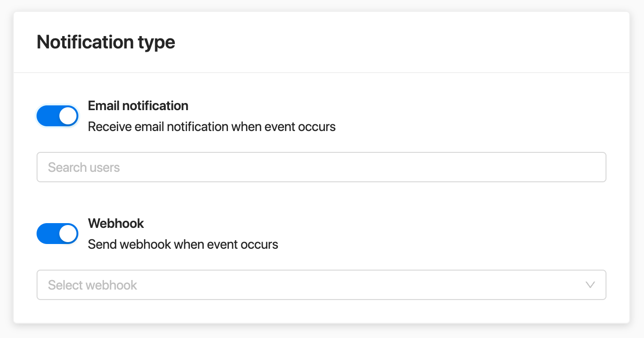Focus the user search box under Email notification
The width and height of the screenshot is (644, 338).
pos(322,167)
